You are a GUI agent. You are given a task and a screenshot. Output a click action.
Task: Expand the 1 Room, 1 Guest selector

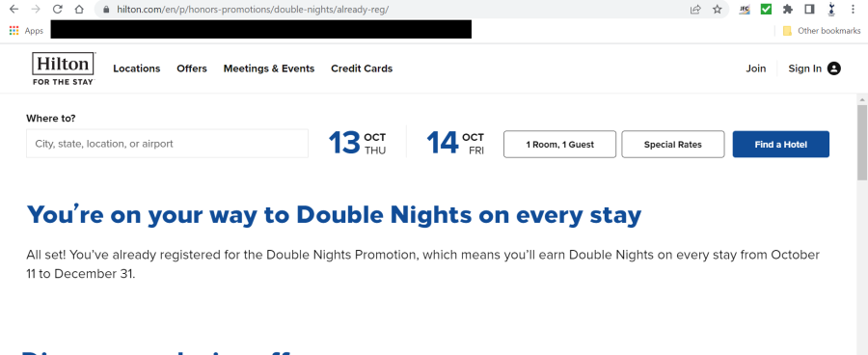(559, 145)
